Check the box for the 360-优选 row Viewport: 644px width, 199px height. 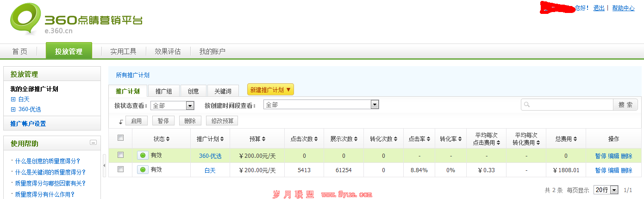click(121, 155)
